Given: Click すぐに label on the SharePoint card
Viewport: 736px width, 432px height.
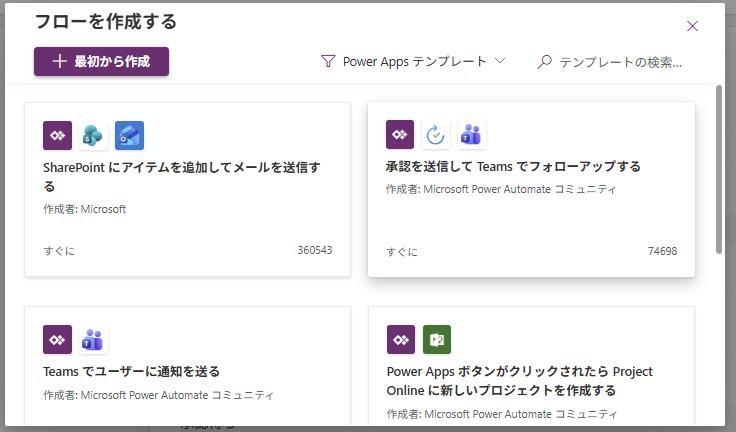Looking at the screenshot, I should pos(59,251).
